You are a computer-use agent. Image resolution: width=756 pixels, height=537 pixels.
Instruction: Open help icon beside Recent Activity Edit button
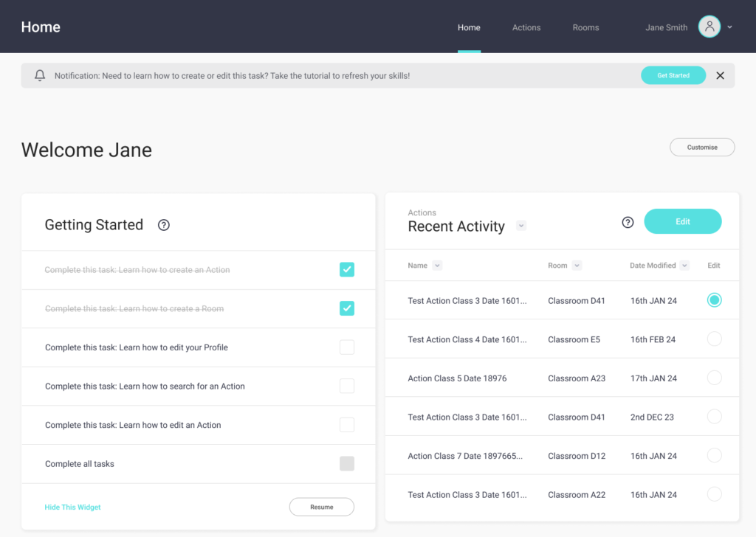(628, 222)
